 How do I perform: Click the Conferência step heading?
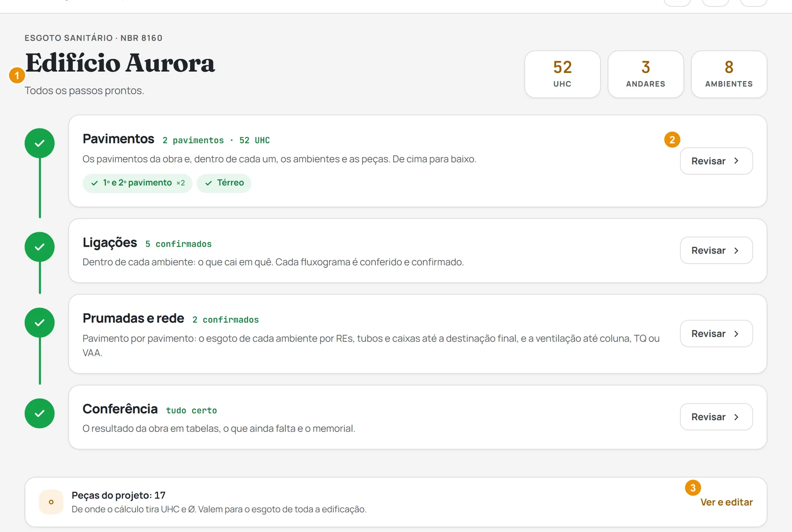point(120,409)
